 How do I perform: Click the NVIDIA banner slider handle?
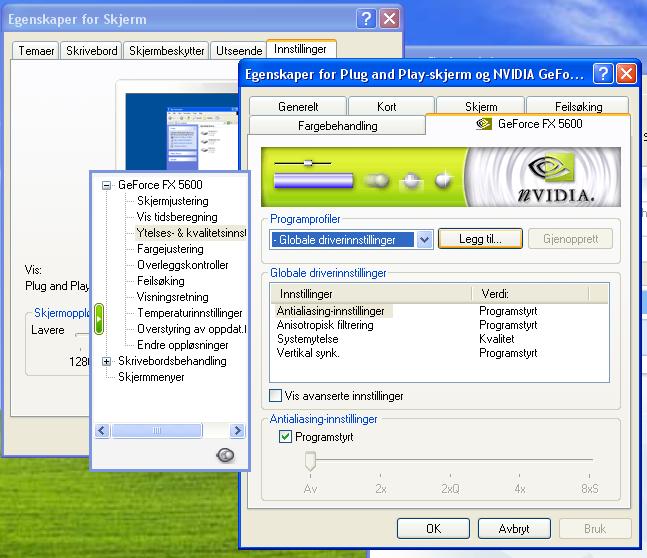pos(308,163)
